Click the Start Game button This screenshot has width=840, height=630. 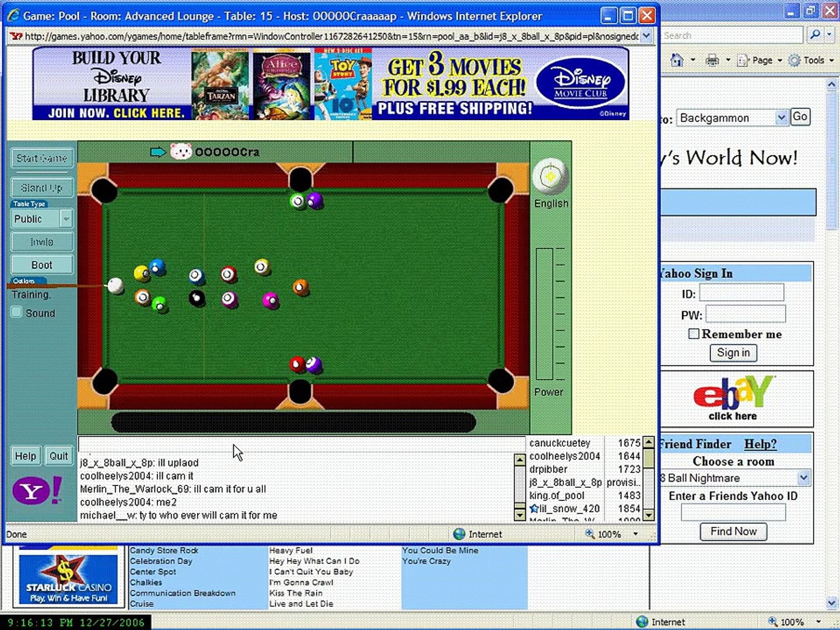tap(42, 158)
